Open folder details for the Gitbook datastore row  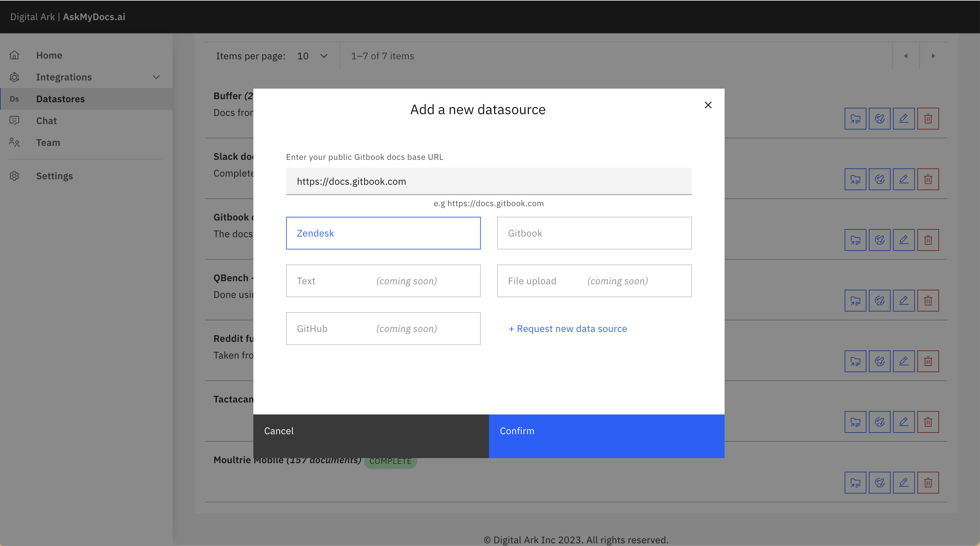(855, 240)
